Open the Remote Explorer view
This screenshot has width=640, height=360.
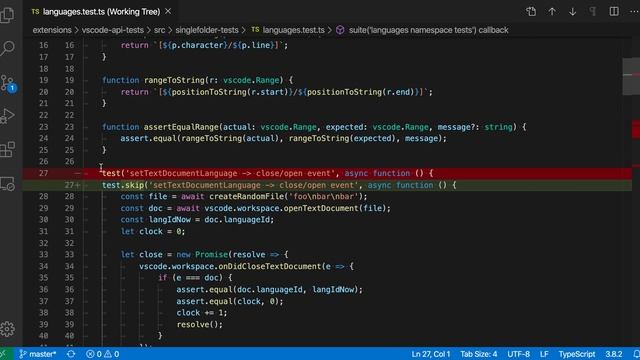tap(7, 184)
